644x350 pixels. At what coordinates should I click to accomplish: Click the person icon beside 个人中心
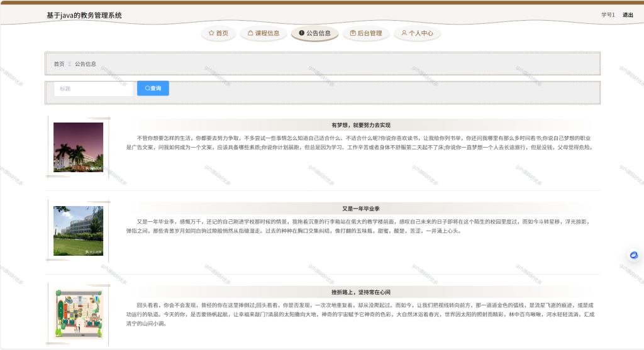(x=404, y=33)
